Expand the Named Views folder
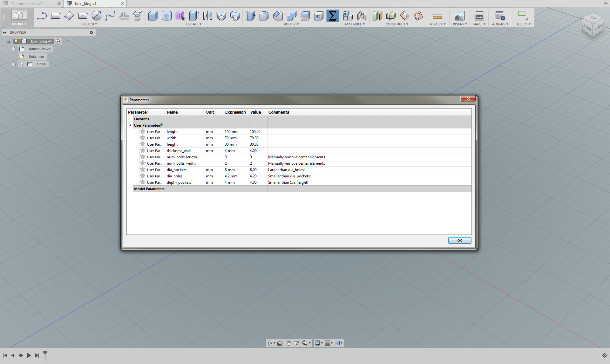Image resolution: width=610 pixels, height=364 pixels. [x=14, y=49]
